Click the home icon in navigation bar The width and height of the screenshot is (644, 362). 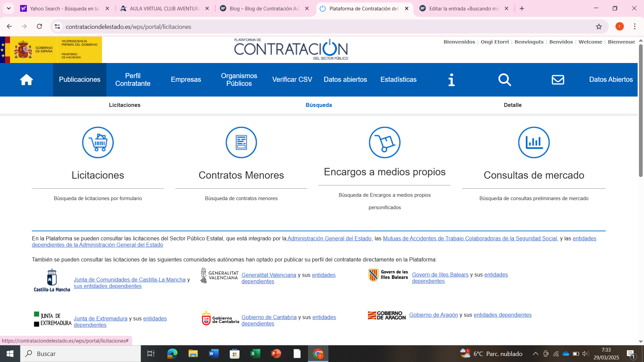coord(26,80)
